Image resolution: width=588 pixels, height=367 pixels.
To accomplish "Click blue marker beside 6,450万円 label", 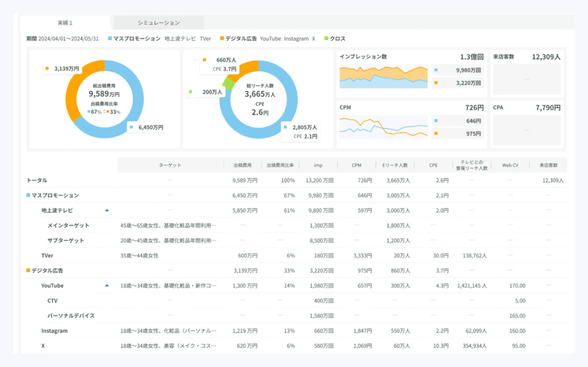I will pos(131,128).
